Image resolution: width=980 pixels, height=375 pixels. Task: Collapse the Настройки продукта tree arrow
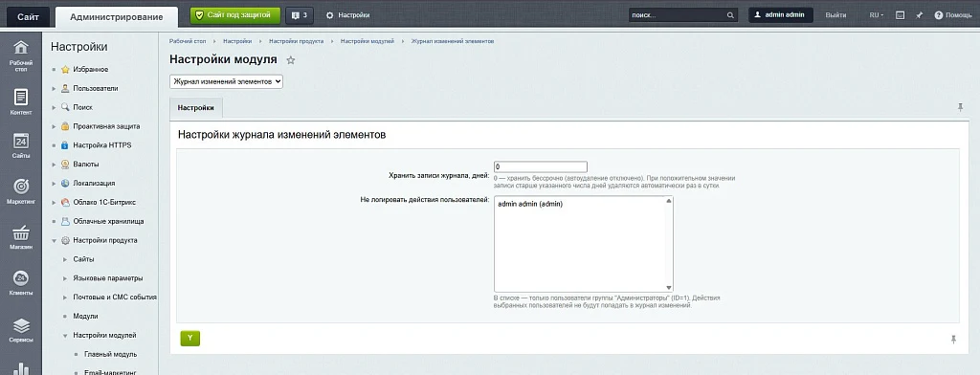(55, 241)
